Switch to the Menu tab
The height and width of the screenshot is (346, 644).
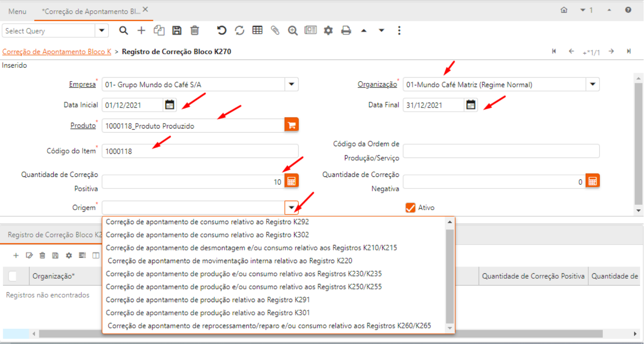pos(17,11)
